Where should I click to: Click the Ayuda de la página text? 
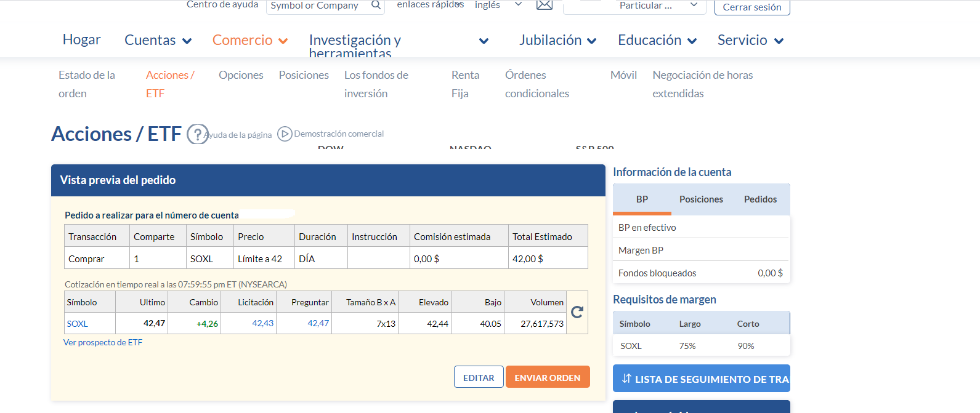click(x=239, y=135)
